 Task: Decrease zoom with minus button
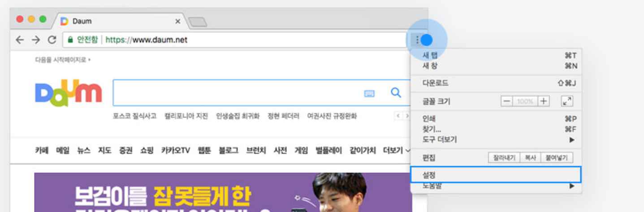coord(506,102)
